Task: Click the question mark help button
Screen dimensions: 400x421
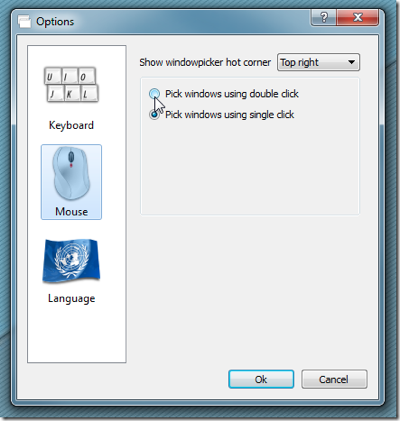Action: pyautogui.click(x=324, y=17)
